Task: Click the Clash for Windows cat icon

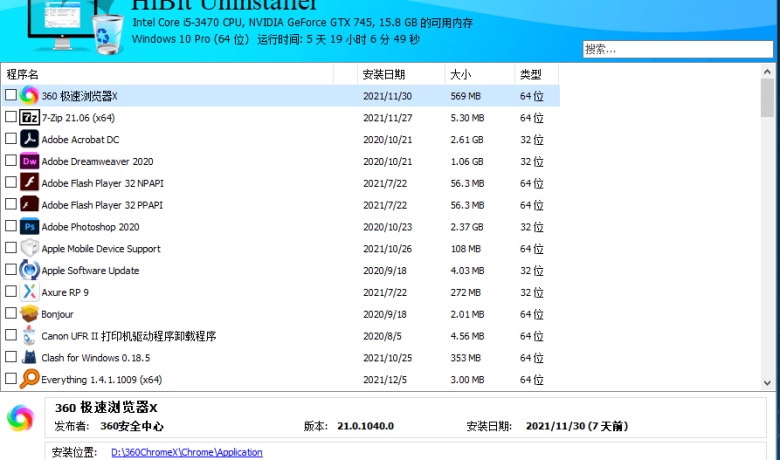Action: pos(29,357)
